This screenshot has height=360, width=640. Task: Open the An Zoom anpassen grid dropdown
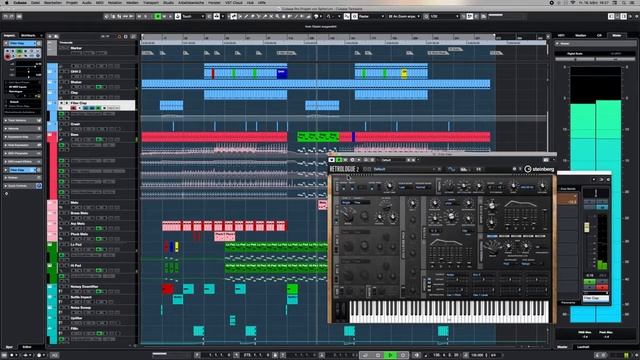[x=404, y=16]
